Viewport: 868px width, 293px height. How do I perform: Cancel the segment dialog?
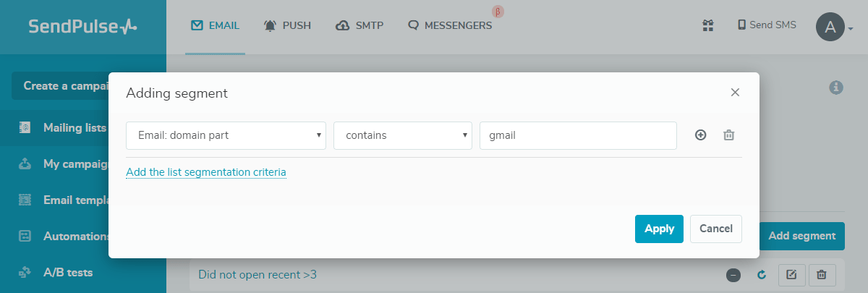716,229
